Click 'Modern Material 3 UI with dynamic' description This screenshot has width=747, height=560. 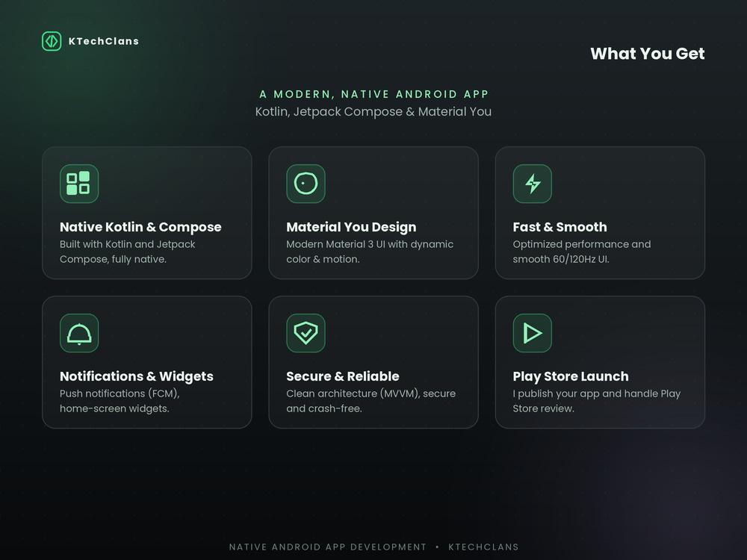(370, 252)
